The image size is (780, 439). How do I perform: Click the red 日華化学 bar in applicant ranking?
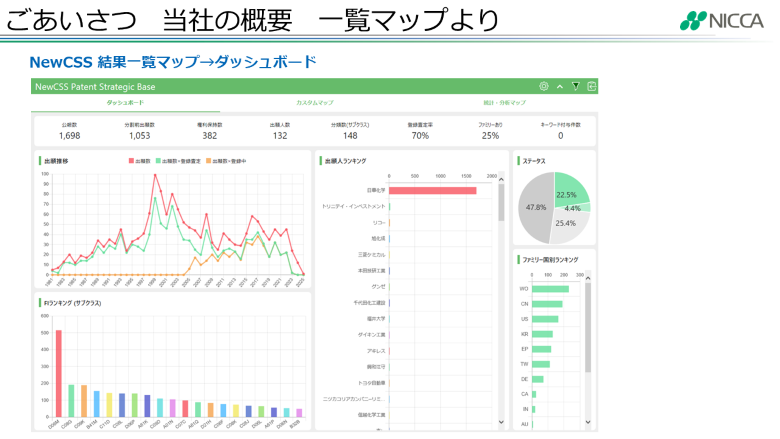click(x=433, y=190)
